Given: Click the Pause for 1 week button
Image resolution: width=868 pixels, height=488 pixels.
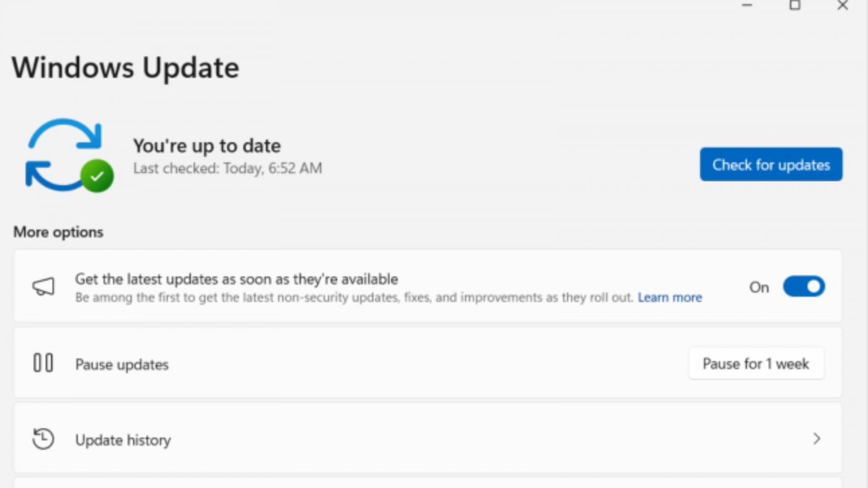Looking at the screenshot, I should pyautogui.click(x=756, y=363).
